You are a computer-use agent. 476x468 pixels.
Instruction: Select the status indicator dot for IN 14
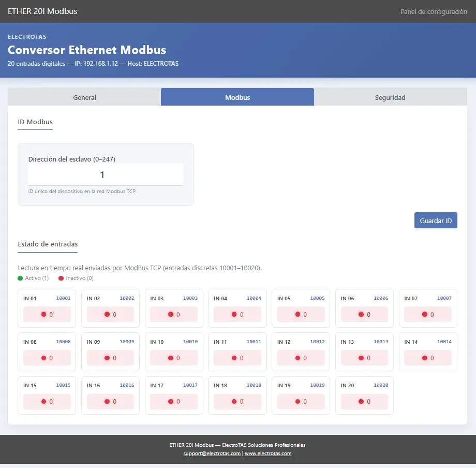pos(425,358)
